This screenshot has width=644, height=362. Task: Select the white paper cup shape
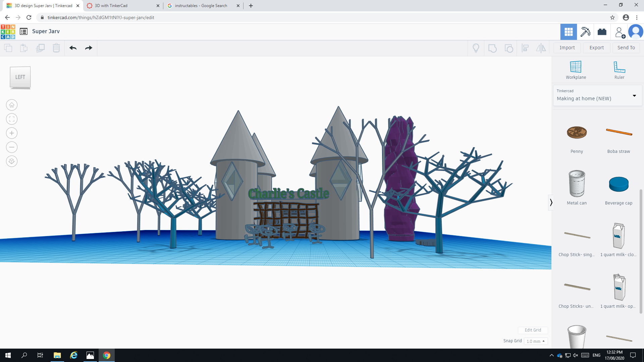pyautogui.click(x=577, y=337)
